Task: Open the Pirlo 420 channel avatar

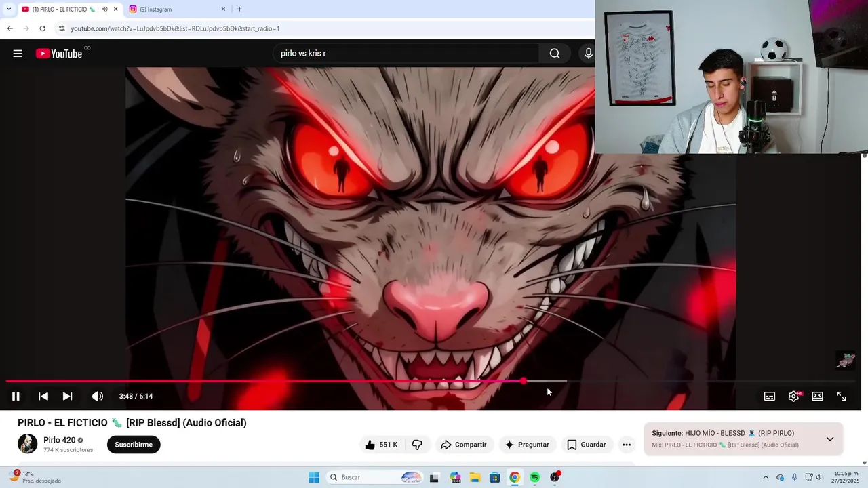Action: 28,444
